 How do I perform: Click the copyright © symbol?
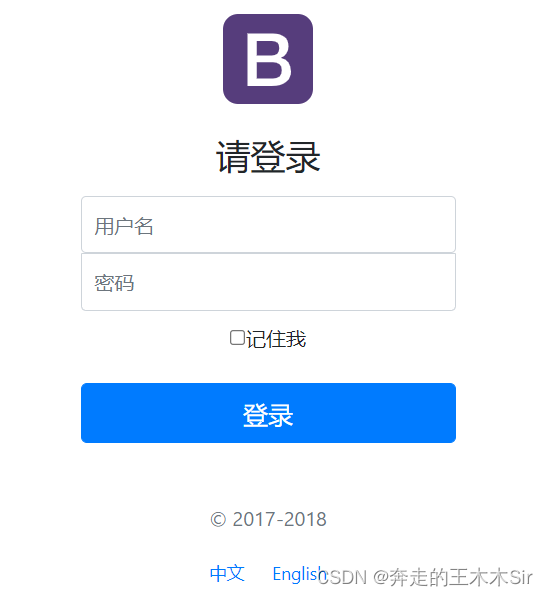[218, 520]
